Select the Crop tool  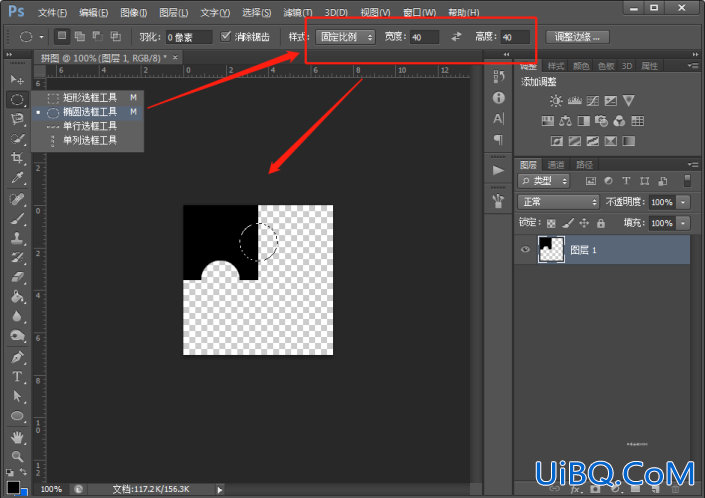point(17,158)
